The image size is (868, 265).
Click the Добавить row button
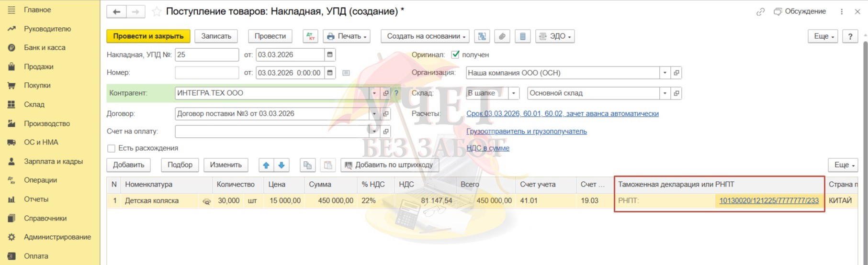[x=128, y=165]
